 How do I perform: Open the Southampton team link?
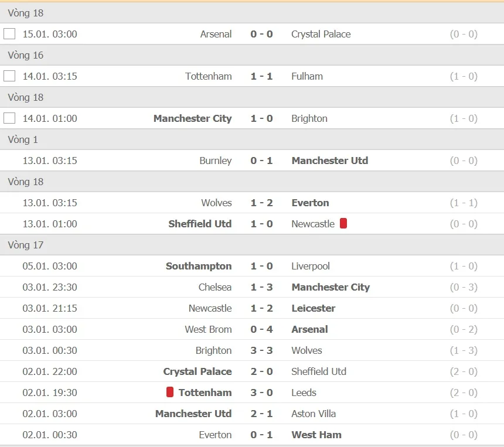pyautogui.click(x=199, y=266)
